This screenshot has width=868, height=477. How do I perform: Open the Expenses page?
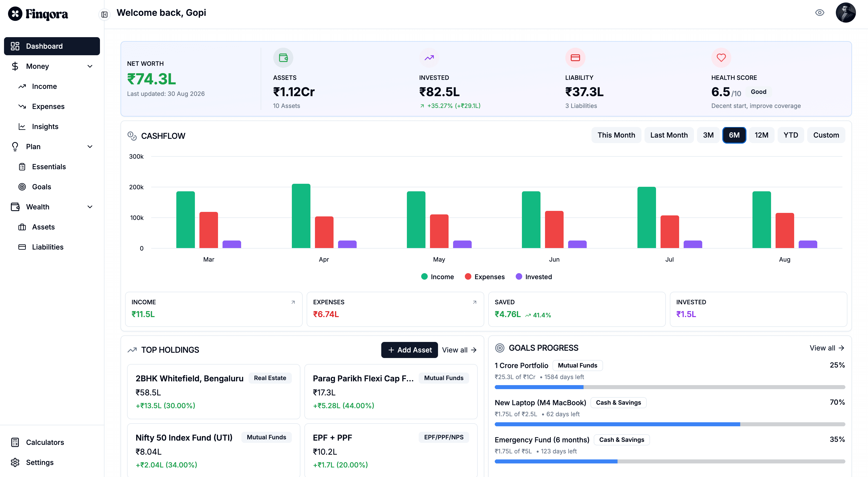coord(48,106)
